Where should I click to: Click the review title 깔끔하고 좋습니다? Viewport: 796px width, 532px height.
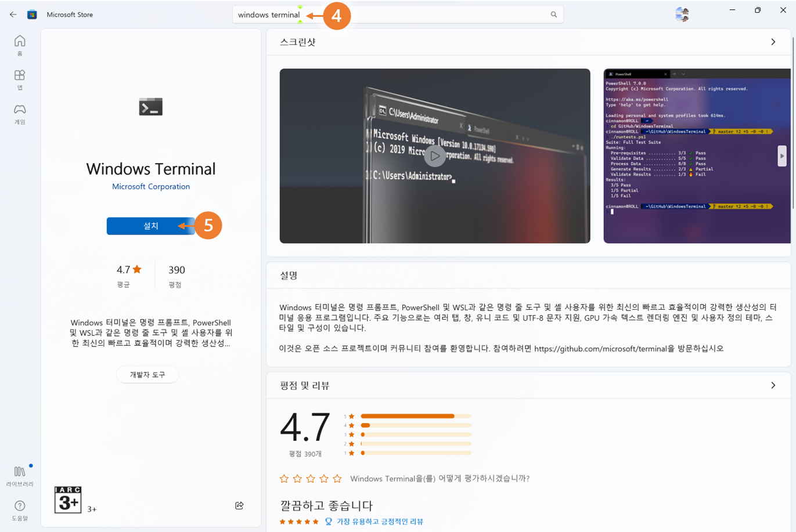(326, 505)
